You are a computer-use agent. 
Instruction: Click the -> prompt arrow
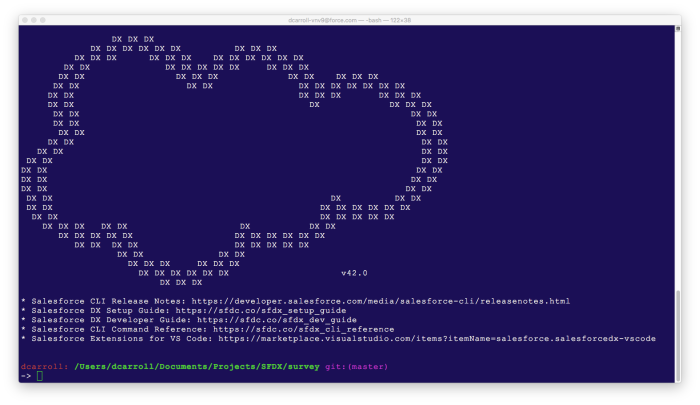[x=26, y=376]
